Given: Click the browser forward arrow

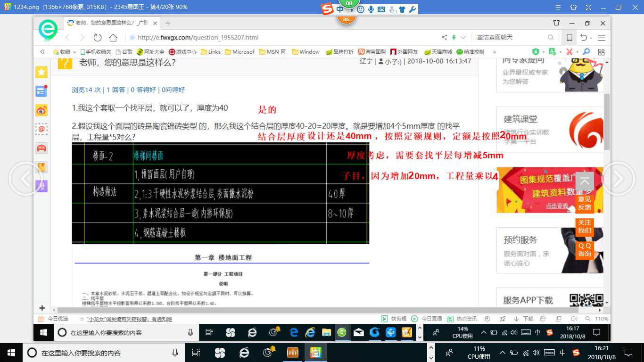Looking at the screenshot, I should coord(82,38).
